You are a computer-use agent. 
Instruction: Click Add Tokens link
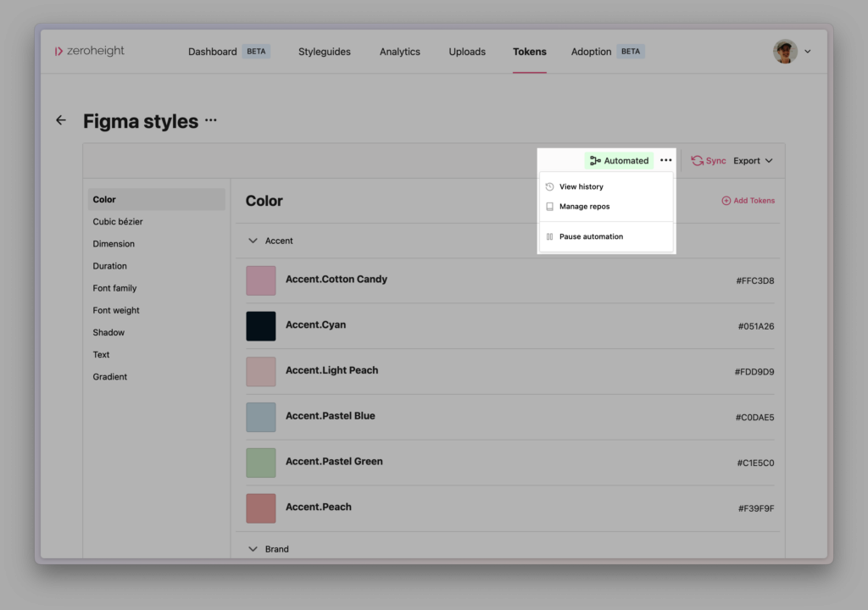(x=748, y=201)
